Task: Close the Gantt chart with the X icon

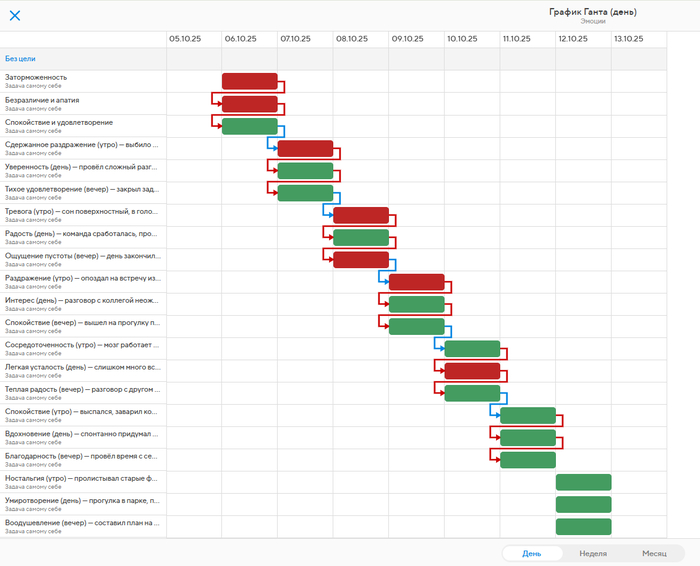Action: click(x=15, y=15)
